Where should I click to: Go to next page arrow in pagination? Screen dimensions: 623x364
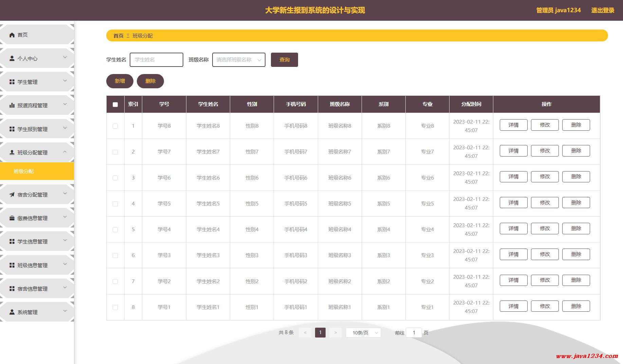pyautogui.click(x=335, y=332)
